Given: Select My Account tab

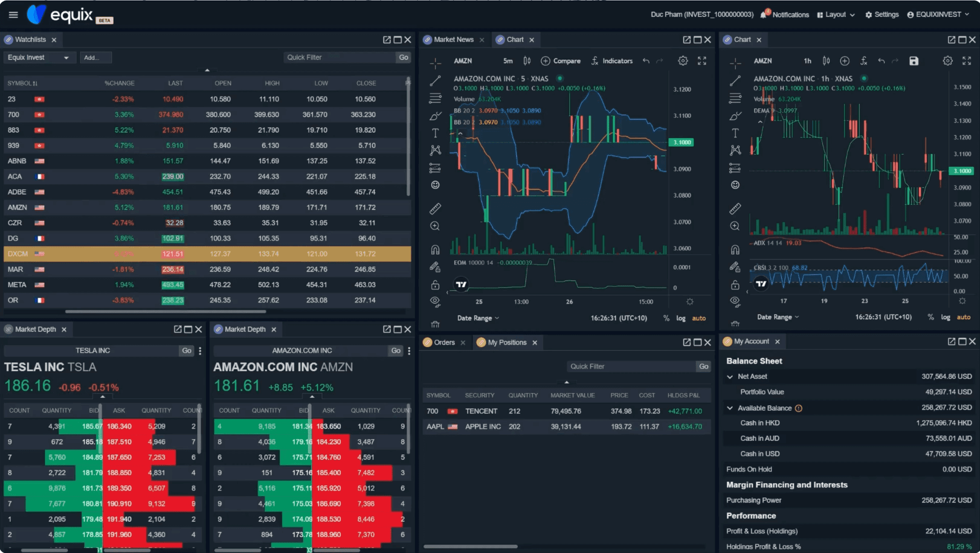Looking at the screenshot, I should coord(751,342).
